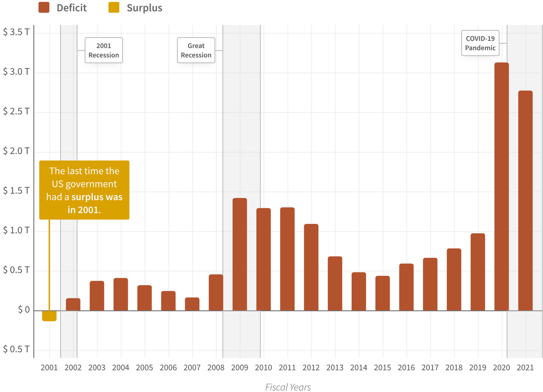Click the 2005 x-axis year label
Screen dimensions: 543x392
145,368
